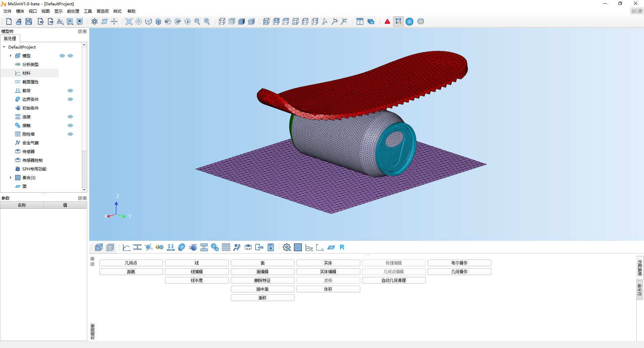Click the 布尔操作 button

tap(460, 263)
